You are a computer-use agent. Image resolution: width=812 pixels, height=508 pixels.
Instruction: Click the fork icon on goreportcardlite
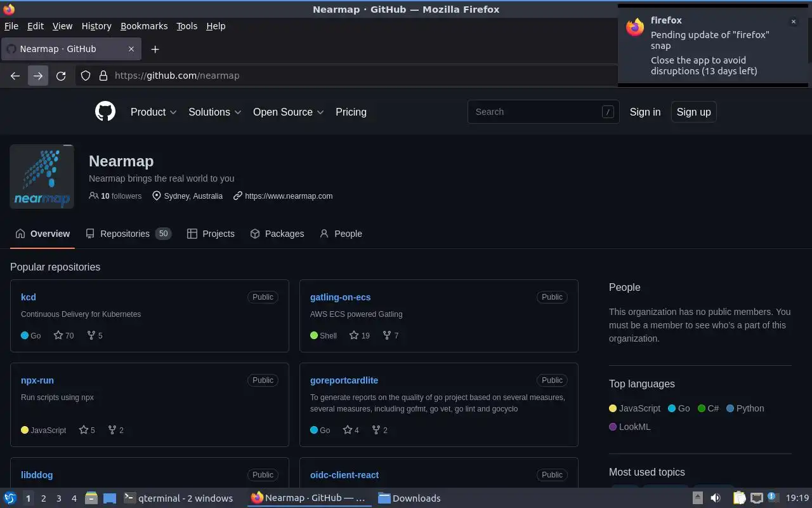tap(376, 430)
